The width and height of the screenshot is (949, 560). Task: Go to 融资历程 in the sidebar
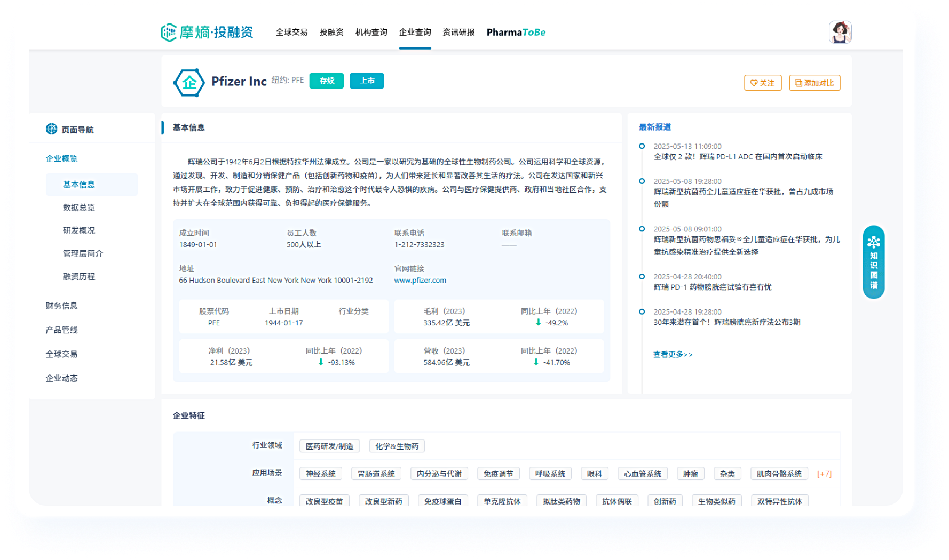(x=78, y=276)
